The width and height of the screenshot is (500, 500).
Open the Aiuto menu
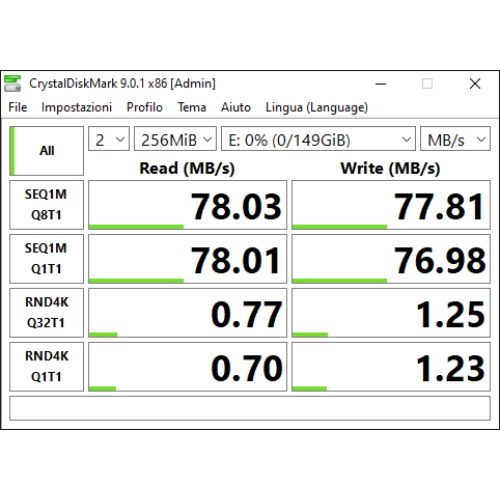point(236,107)
